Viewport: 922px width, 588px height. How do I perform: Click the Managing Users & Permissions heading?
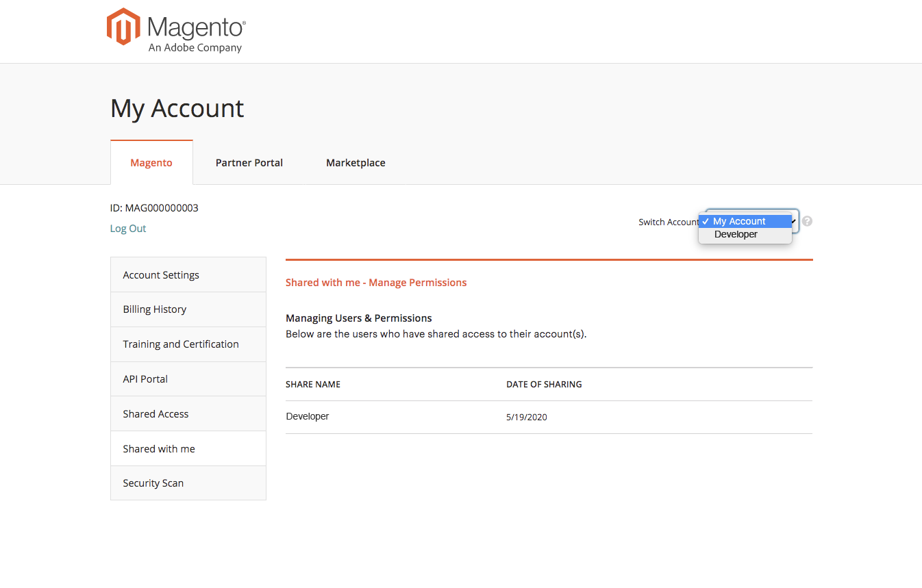point(359,318)
